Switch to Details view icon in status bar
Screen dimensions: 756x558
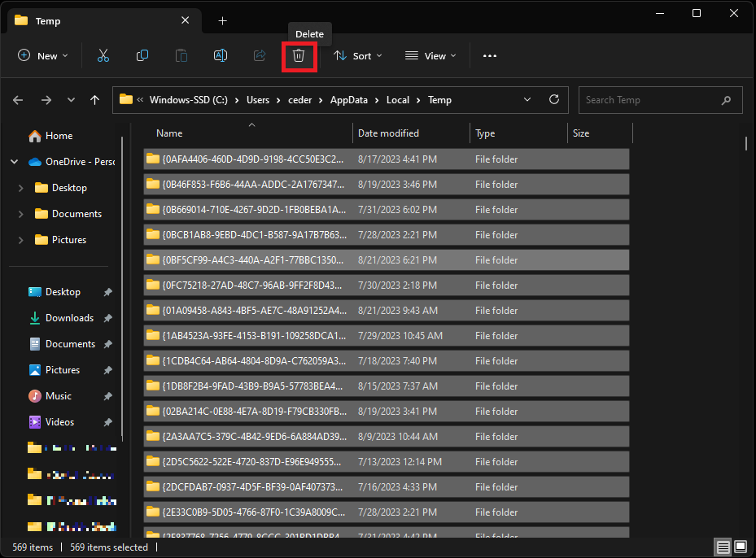[723, 547]
